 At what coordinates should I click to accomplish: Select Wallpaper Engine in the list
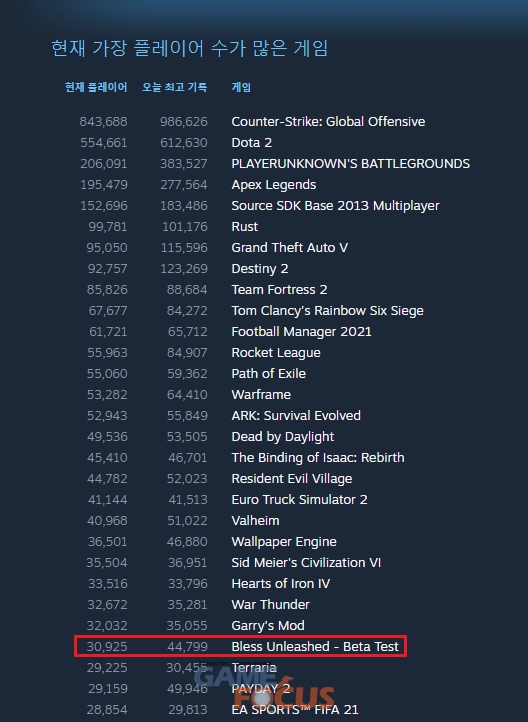(x=284, y=542)
